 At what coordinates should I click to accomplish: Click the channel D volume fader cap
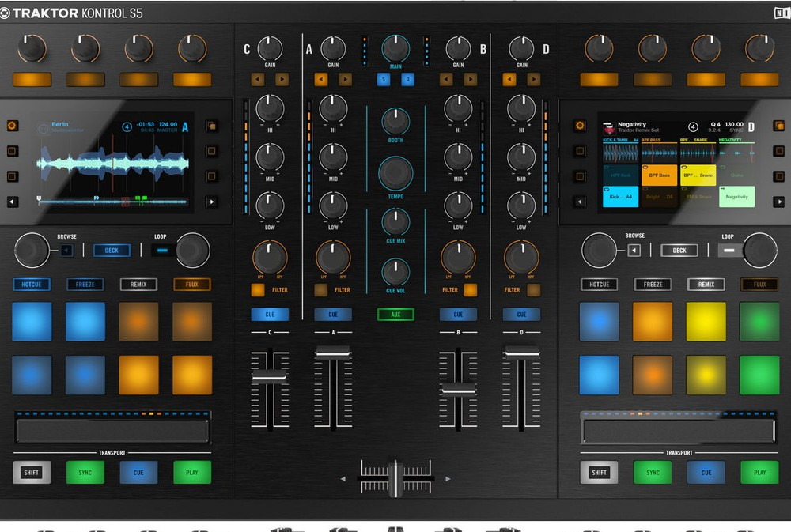click(521, 352)
